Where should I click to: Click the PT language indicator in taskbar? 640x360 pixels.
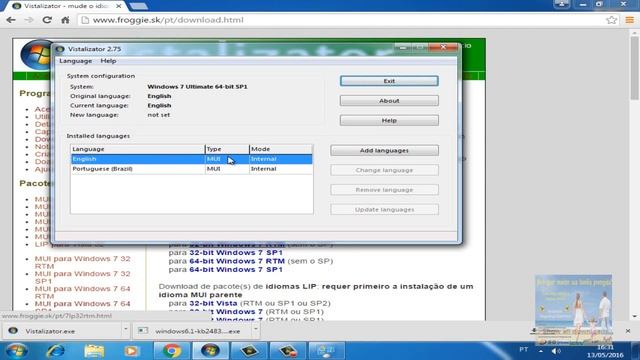524,350
